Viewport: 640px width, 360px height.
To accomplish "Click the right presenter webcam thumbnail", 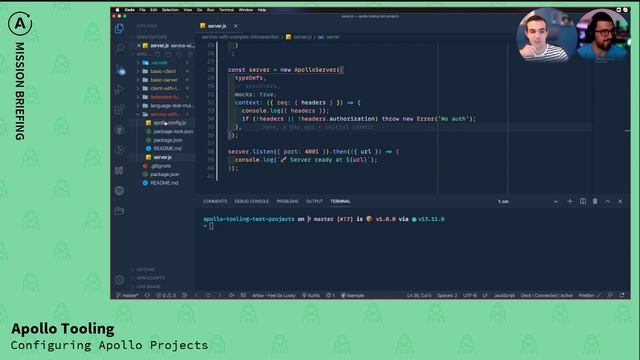I will [x=603, y=36].
